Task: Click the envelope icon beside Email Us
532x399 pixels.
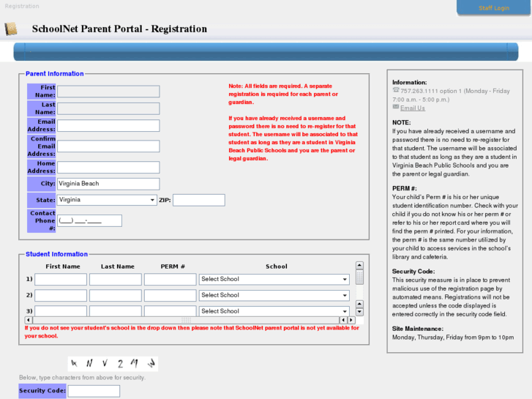Action: click(x=396, y=108)
